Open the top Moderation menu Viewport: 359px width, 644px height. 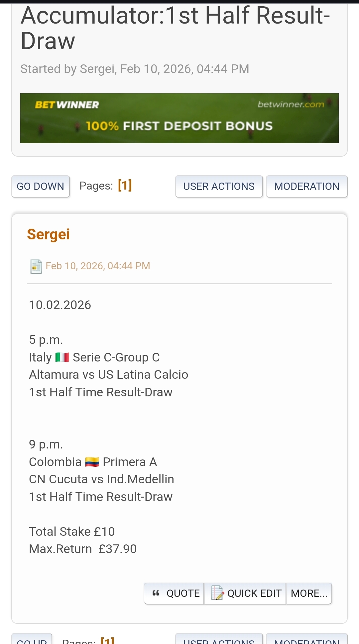coord(306,186)
